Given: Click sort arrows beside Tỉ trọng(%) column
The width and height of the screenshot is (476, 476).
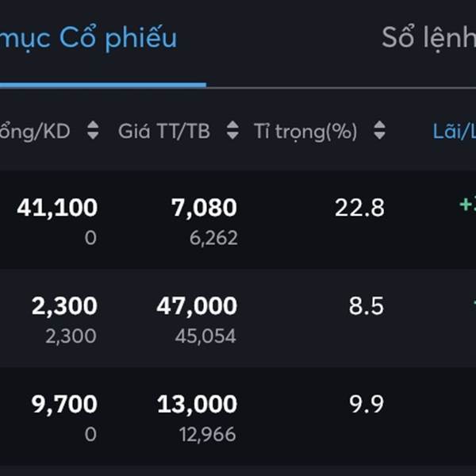Looking at the screenshot, I should pos(379,132).
